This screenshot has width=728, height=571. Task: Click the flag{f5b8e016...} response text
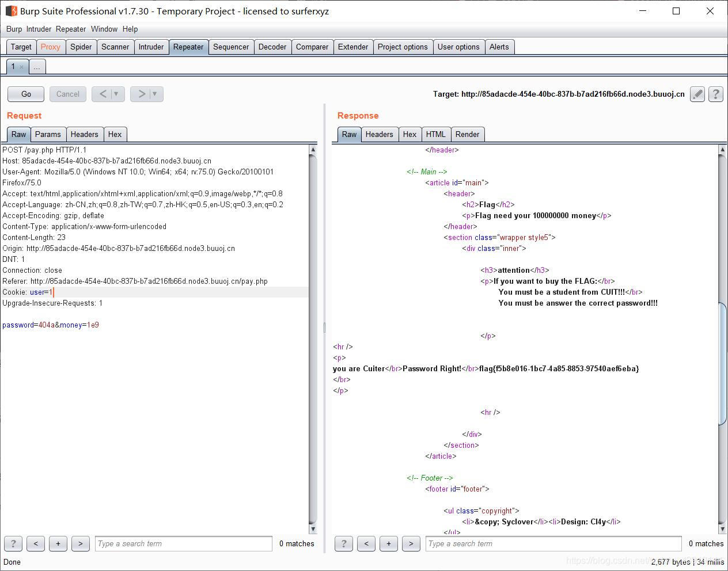click(x=559, y=369)
